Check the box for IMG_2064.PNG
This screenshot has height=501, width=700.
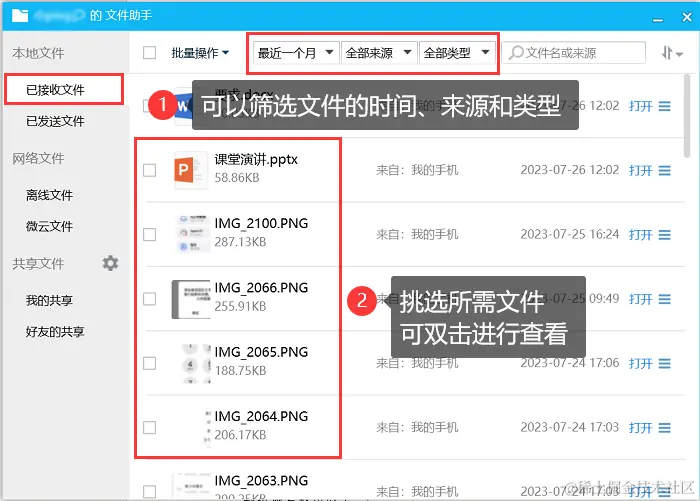[x=150, y=428]
